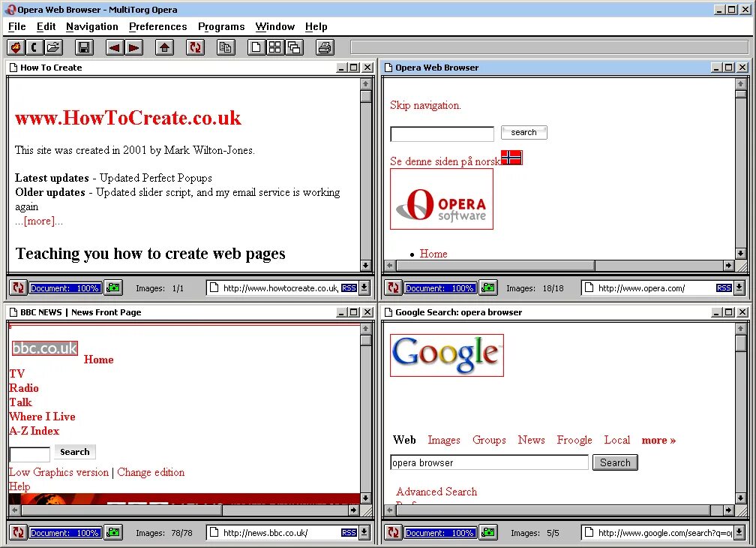Click the howtocreate.co.uk address field
This screenshot has height=548, width=756.
tap(282, 288)
